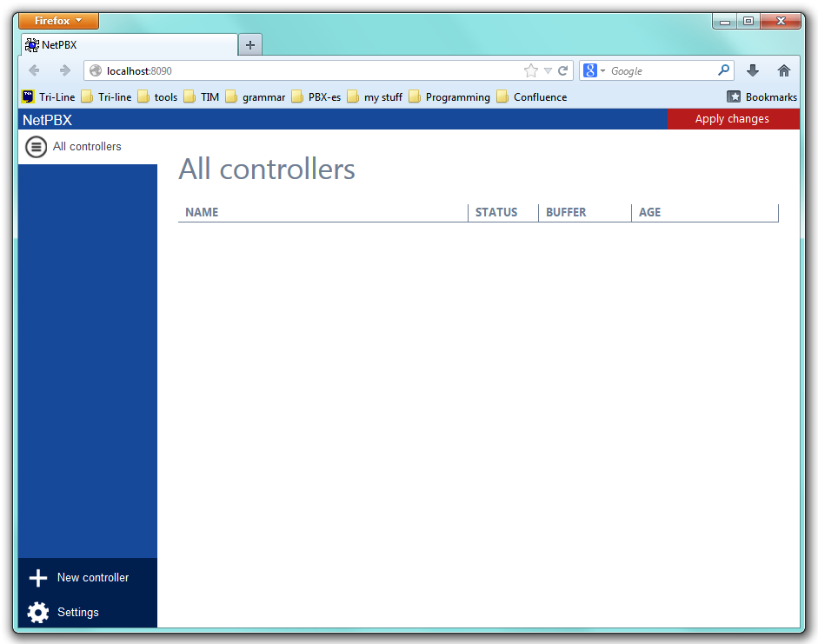Click the New controller label
818x644 pixels.
click(93, 578)
